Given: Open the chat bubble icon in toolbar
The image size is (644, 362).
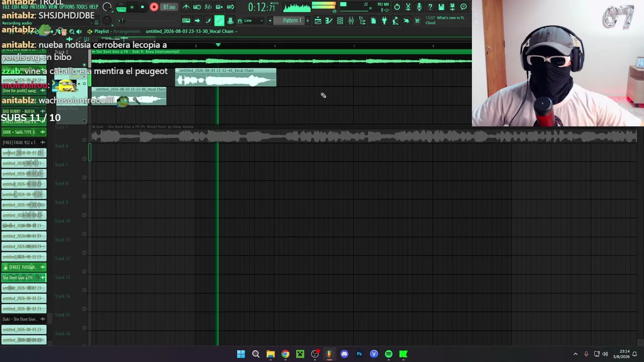Looking at the screenshot, I should click(463, 7).
